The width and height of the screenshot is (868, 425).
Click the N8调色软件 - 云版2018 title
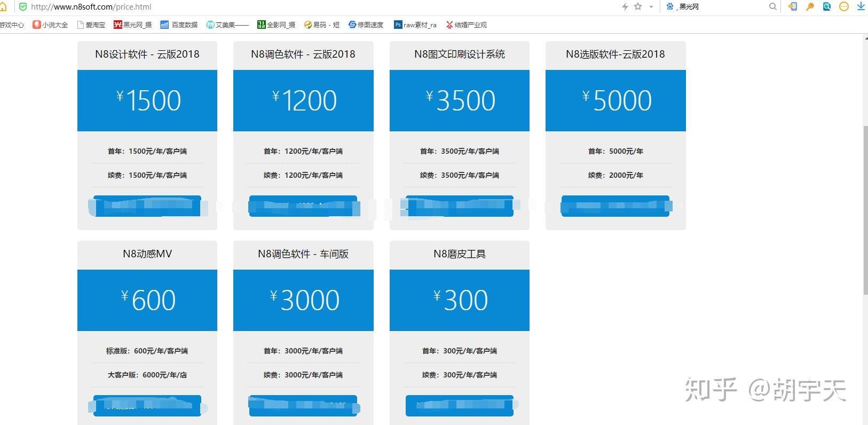[303, 54]
